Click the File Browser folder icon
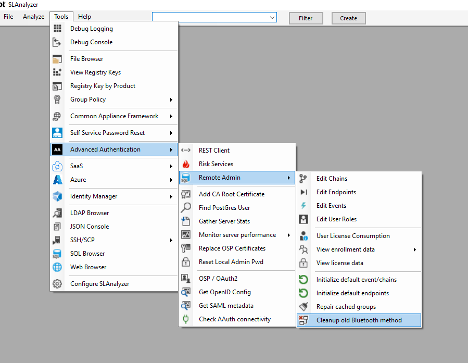The height and width of the screenshot is (363, 468). [x=57, y=59]
